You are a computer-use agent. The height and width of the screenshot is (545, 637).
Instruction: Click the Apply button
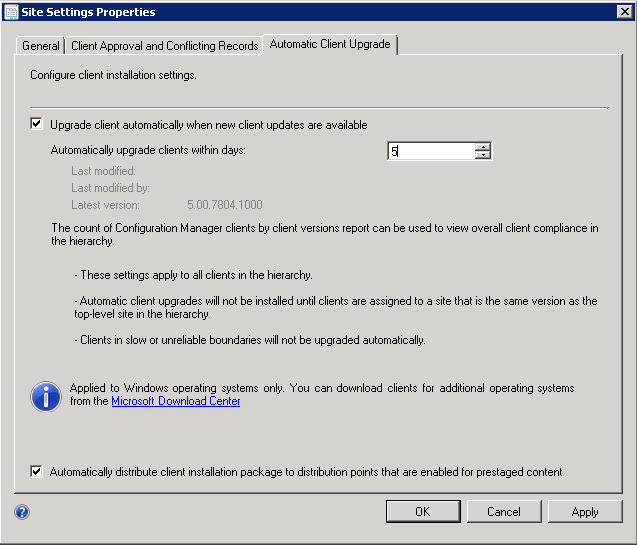[585, 511]
